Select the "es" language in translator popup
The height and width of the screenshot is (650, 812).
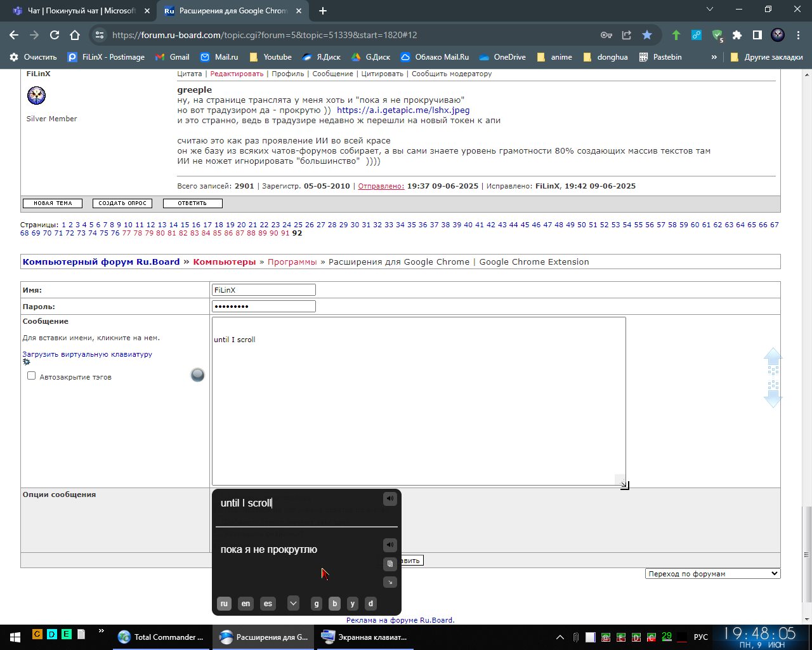coord(268,604)
